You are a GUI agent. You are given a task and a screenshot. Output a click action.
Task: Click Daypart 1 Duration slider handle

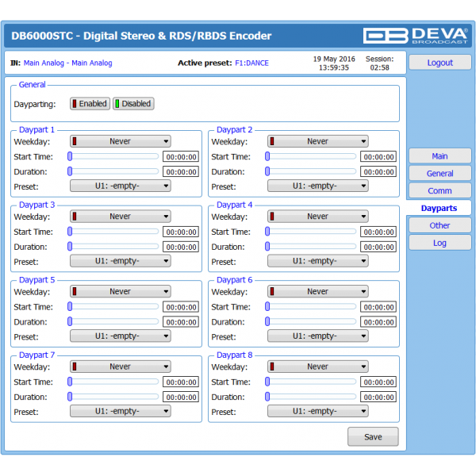[70, 171]
